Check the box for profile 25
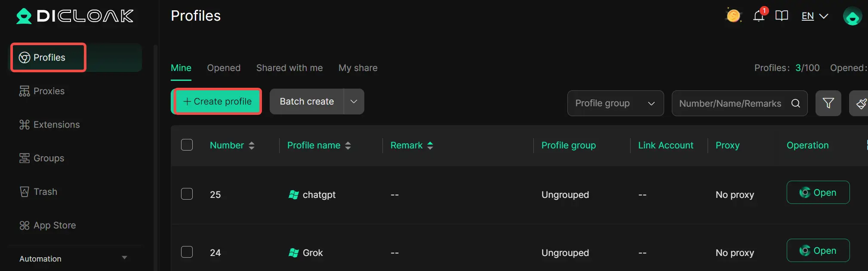 (x=187, y=194)
